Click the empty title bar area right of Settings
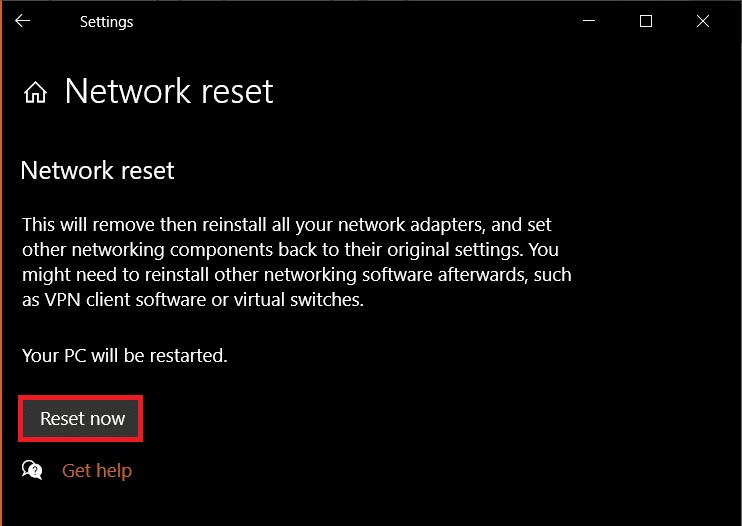742x526 pixels. click(x=350, y=21)
